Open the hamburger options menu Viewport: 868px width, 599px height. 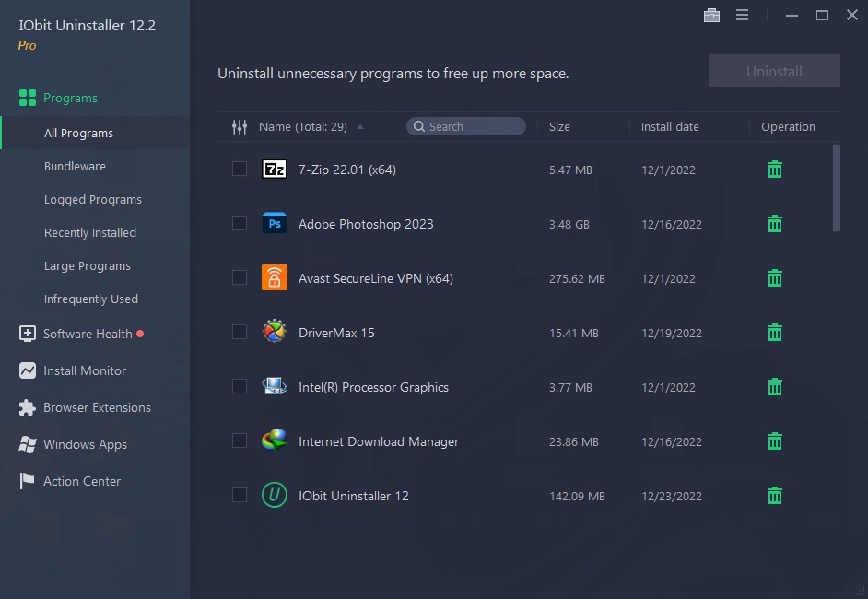742,16
